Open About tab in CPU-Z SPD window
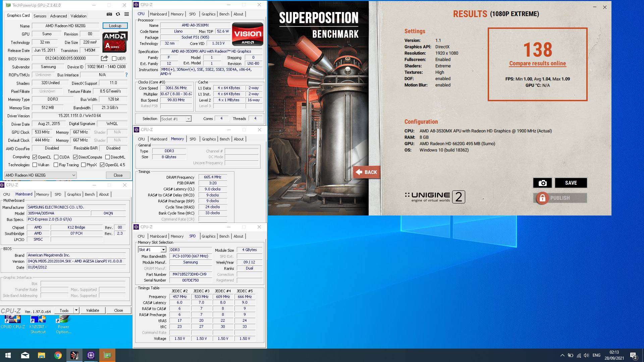Screen dimensions: 644x362 238,236
